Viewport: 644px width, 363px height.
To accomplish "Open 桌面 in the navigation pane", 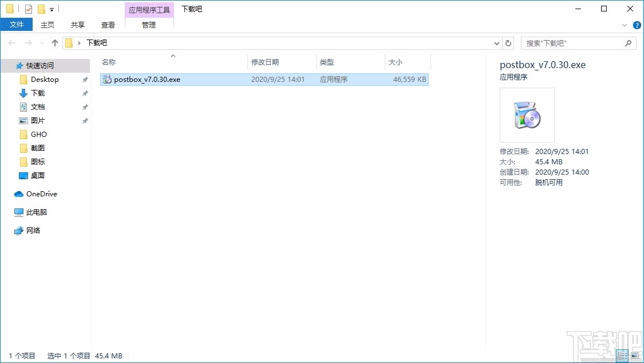I will coord(37,175).
